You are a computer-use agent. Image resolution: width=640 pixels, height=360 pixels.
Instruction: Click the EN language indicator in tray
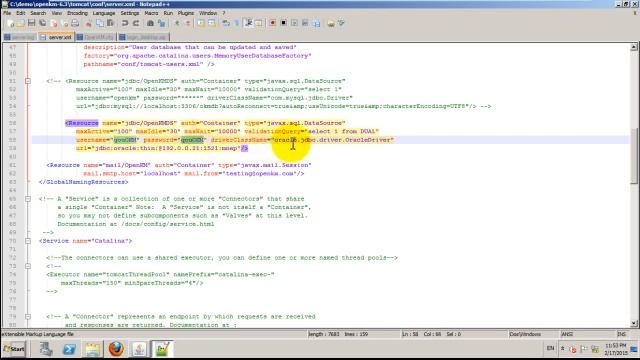click(x=550, y=348)
